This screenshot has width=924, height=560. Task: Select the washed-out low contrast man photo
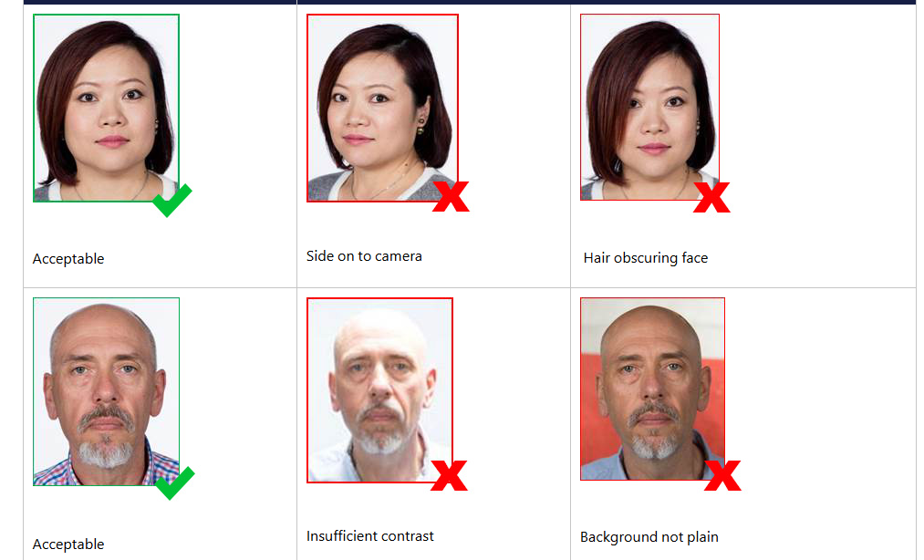point(379,390)
